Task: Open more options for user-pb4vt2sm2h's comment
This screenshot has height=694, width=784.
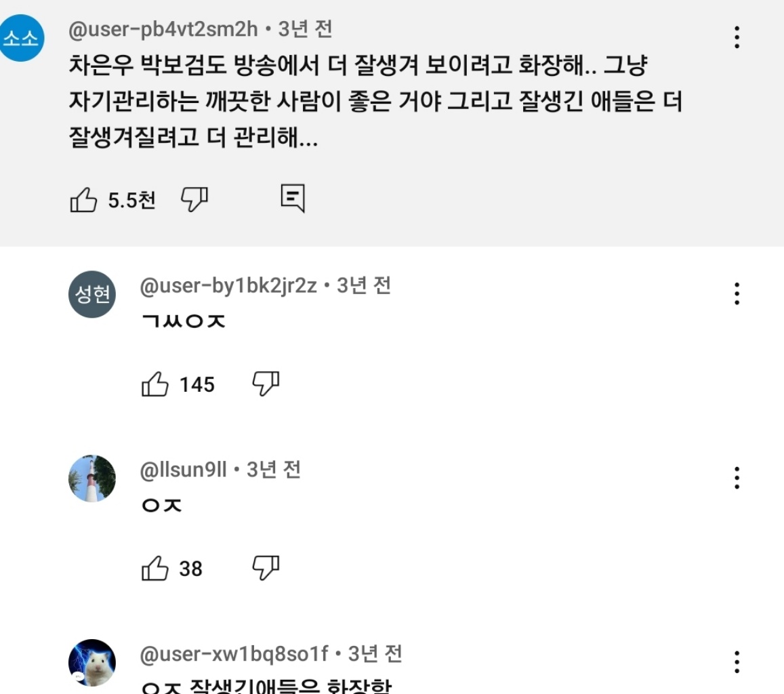Action: coord(737,37)
